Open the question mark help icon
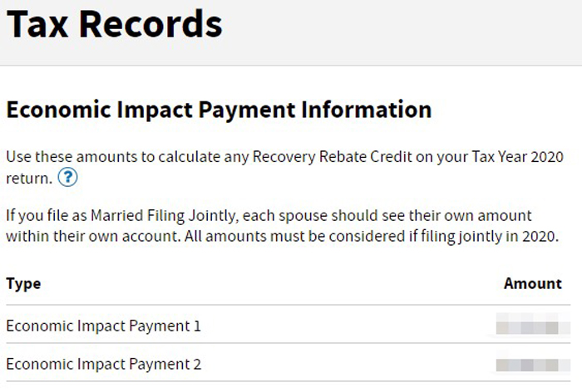Image resolution: width=582 pixels, height=392 pixels. (x=67, y=177)
